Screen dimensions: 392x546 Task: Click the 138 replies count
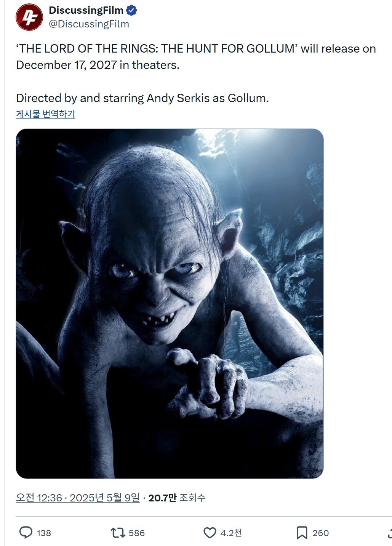tap(44, 533)
